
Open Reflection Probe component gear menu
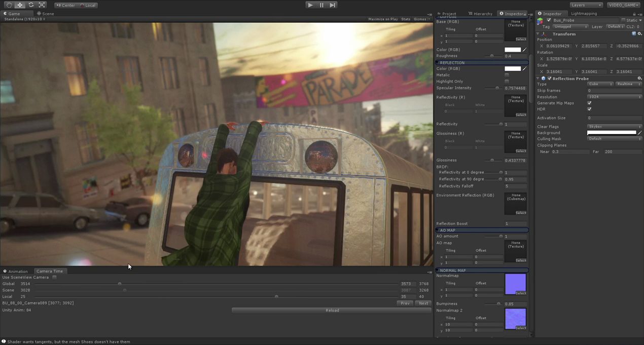(x=639, y=79)
